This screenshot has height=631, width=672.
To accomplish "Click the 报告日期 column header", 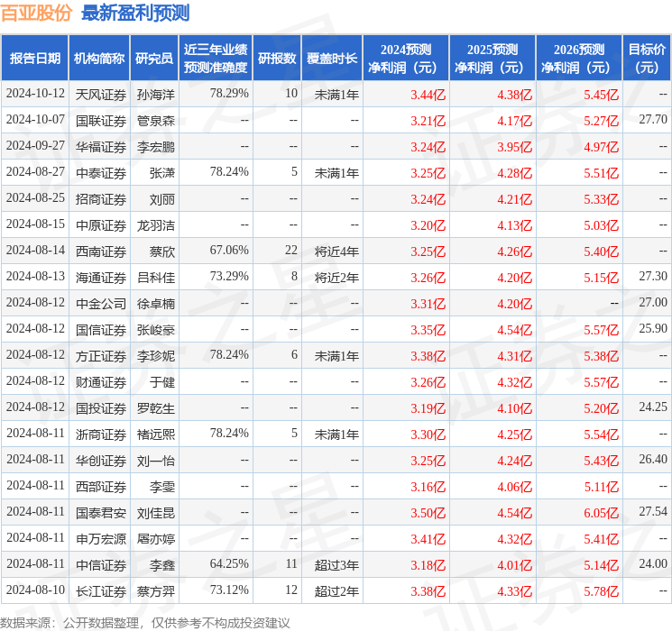I will point(34,59).
